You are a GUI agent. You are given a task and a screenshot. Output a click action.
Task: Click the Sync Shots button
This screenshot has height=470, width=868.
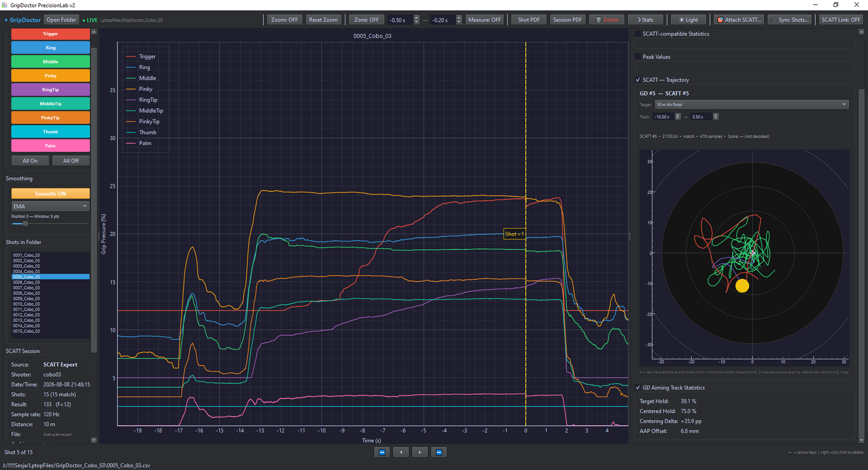coord(789,20)
